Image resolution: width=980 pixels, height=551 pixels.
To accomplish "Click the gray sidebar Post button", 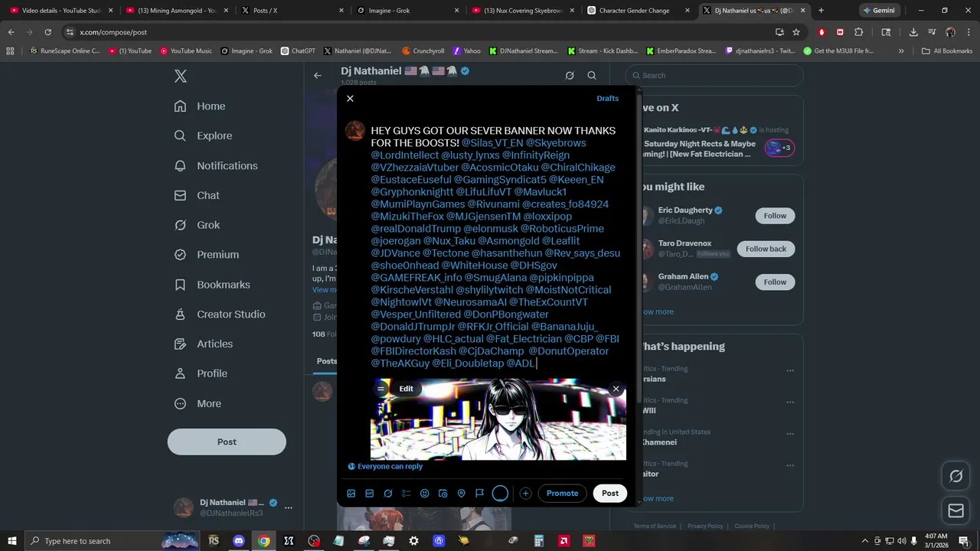I will click(x=227, y=442).
